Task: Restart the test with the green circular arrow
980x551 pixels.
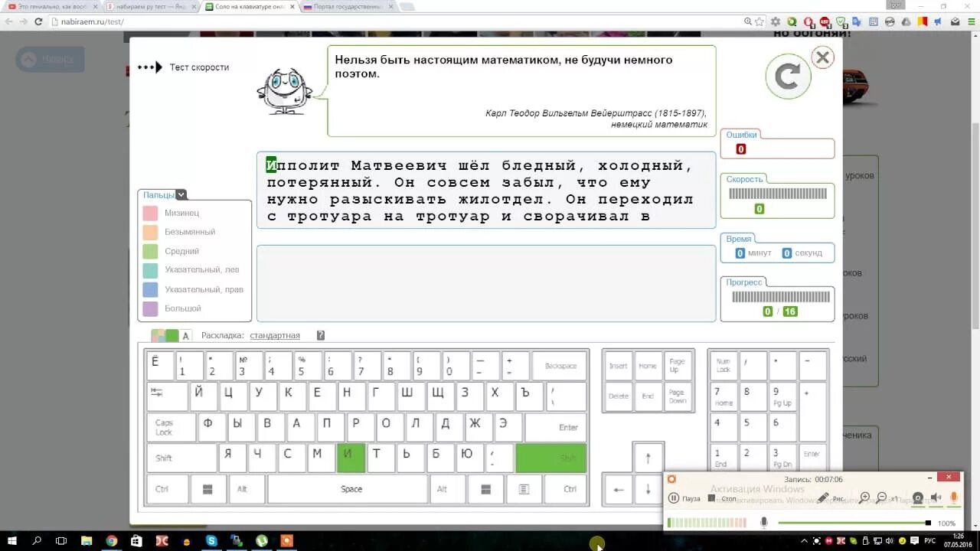Action: [x=788, y=76]
